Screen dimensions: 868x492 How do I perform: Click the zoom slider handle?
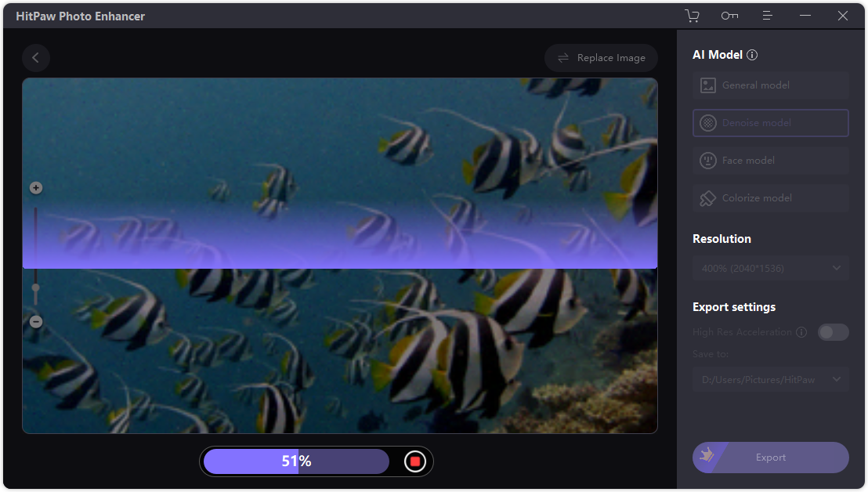tap(36, 288)
